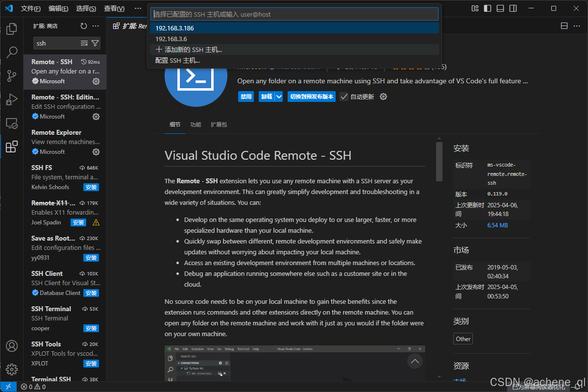Image resolution: width=588 pixels, height=392 pixels.
Task: Click the Disable (禁用) button
Action: tap(246, 97)
